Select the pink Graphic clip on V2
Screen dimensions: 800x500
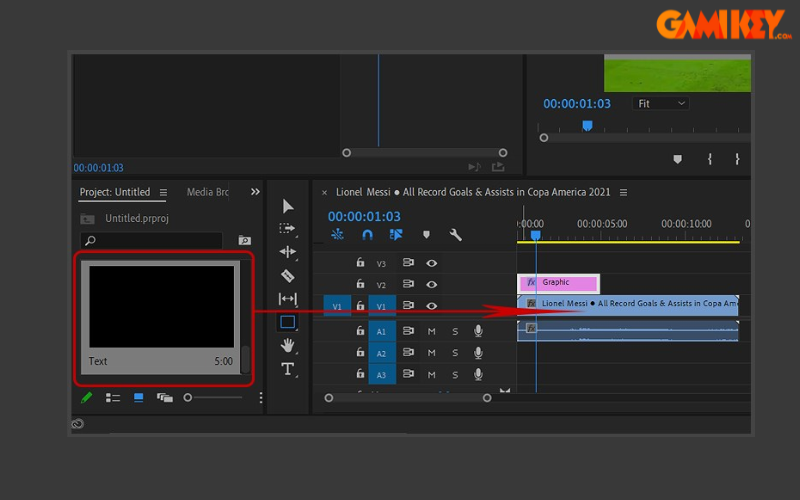pyautogui.click(x=559, y=283)
